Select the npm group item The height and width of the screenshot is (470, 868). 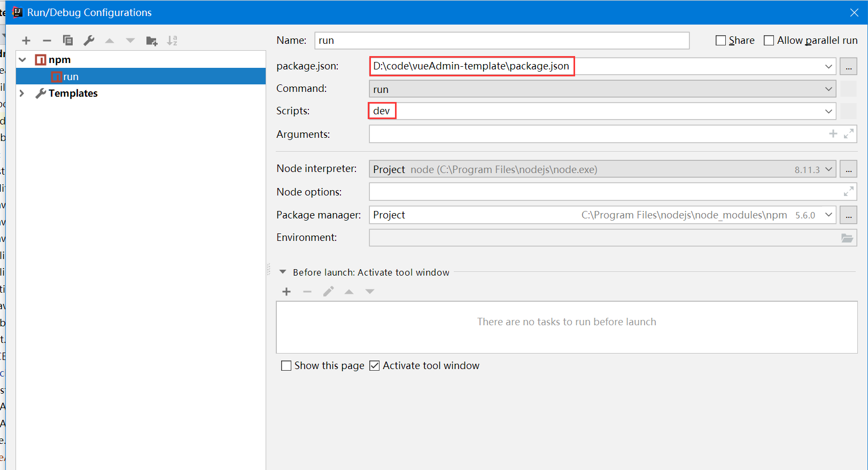point(59,60)
